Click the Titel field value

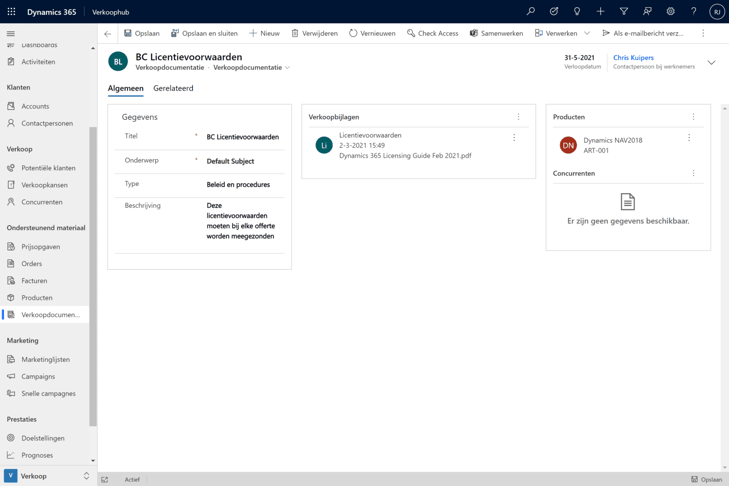(243, 137)
